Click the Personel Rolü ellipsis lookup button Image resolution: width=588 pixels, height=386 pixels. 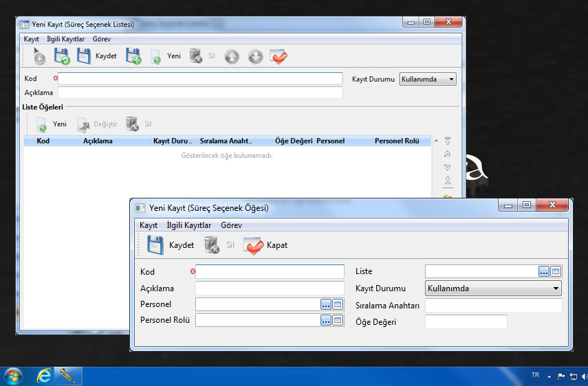tap(325, 320)
